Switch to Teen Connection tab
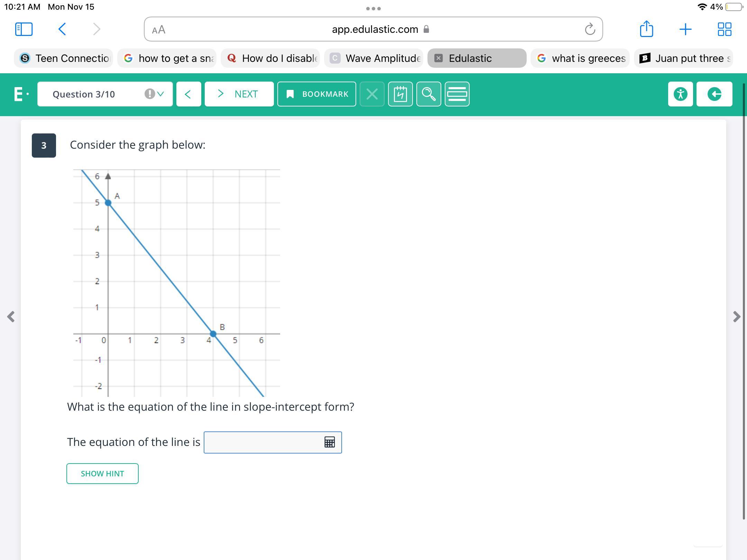 tap(64, 58)
